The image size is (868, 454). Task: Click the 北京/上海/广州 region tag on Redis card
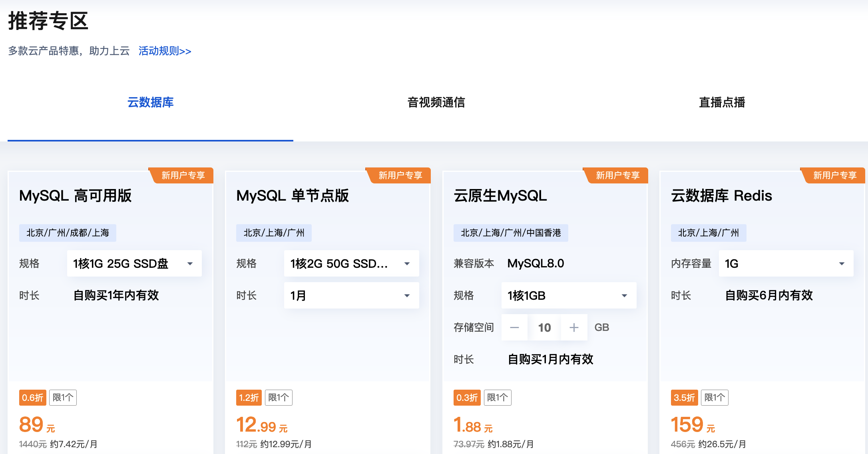(x=708, y=233)
